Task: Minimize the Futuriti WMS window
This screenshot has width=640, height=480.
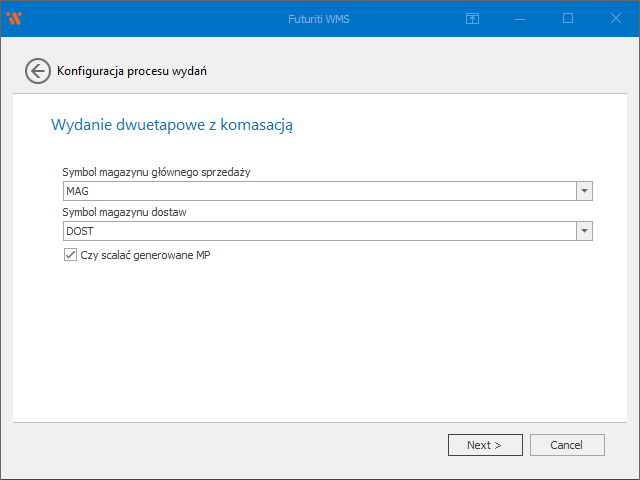Action: pos(521,18)
